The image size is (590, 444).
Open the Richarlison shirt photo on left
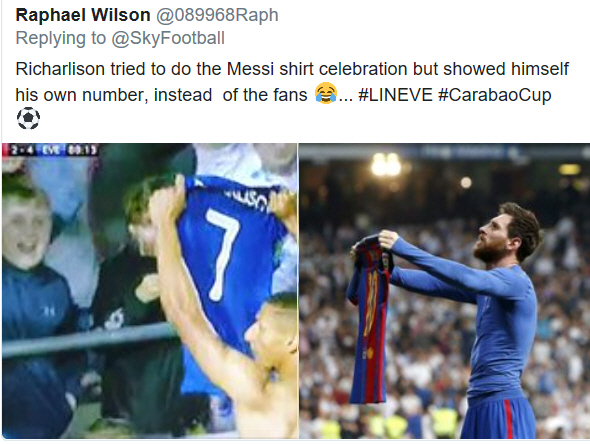(x=149, y=291)
